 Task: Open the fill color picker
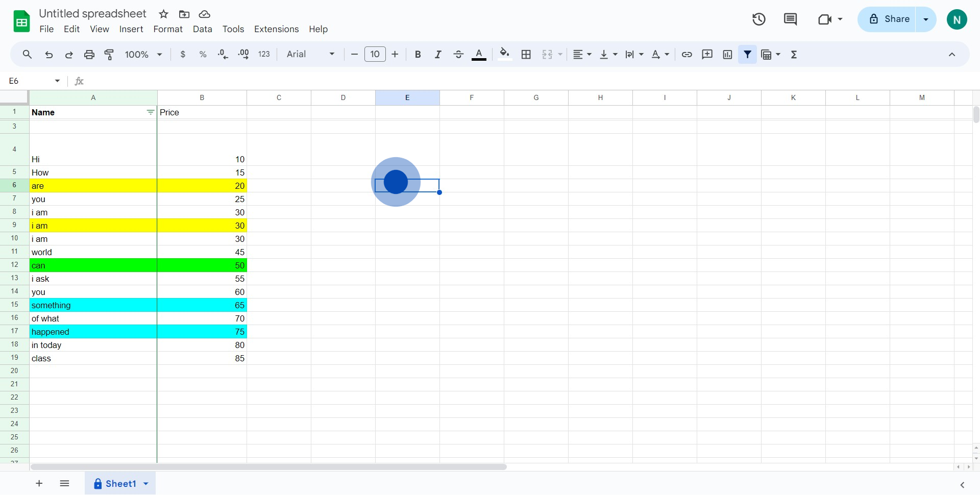pyautogui.click(x=504, y=55)
